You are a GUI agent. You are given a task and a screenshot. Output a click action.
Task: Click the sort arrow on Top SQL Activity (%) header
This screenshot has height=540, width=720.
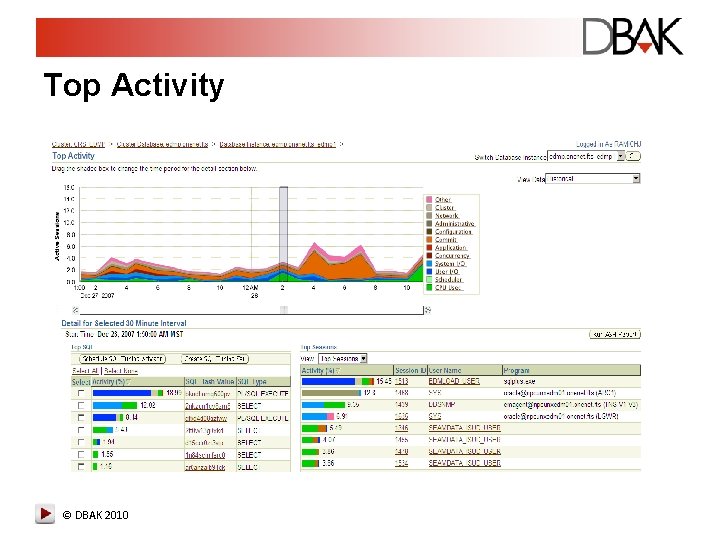tap(129, 382)
